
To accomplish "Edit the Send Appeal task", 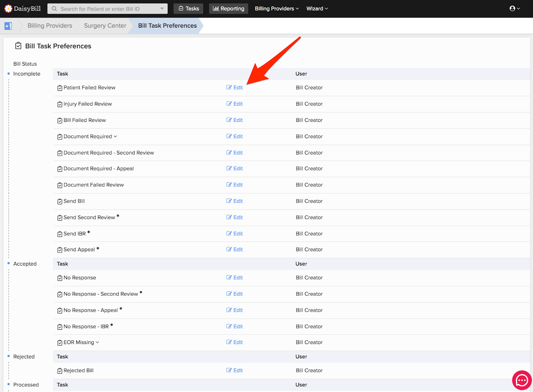I will tap(235, 249).
